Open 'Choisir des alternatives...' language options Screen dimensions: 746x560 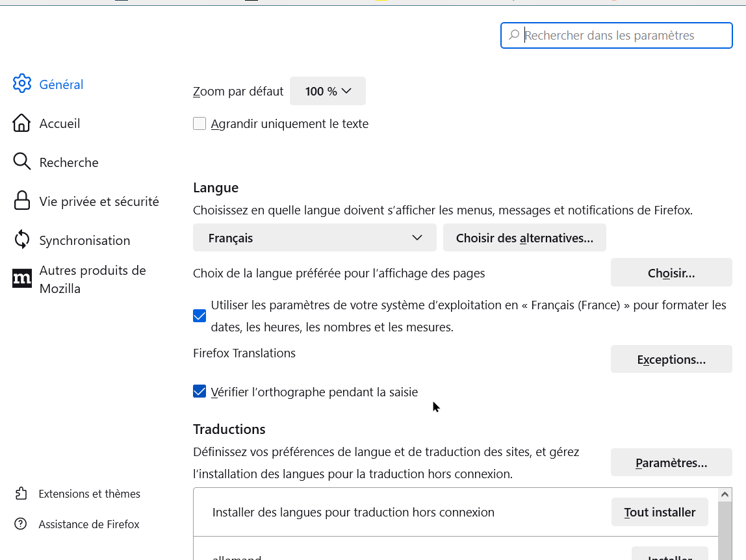coord(524,238)
